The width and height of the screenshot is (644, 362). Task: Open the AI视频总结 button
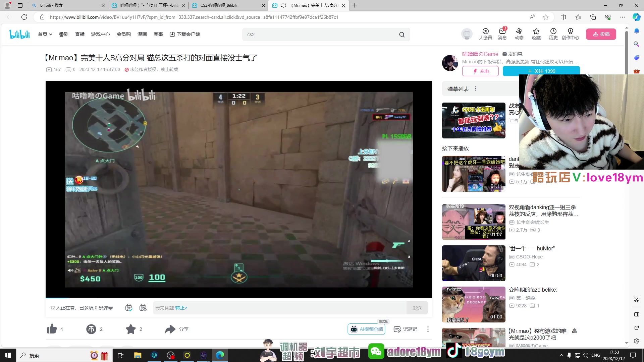point(366,329)
